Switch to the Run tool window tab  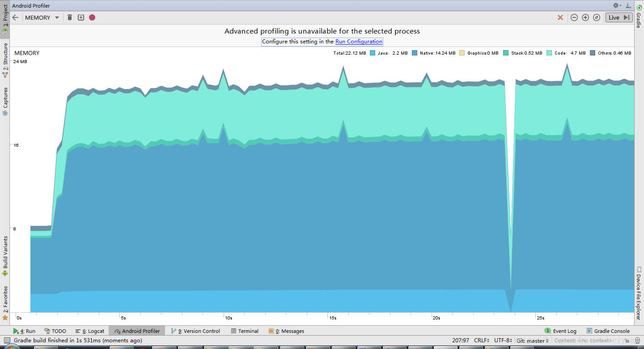(x=25, y=331)
